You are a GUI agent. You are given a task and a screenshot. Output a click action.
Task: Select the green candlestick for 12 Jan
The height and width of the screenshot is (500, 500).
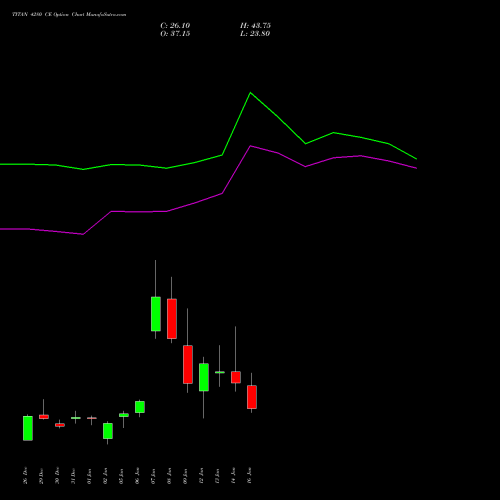(x=204, y=377)
